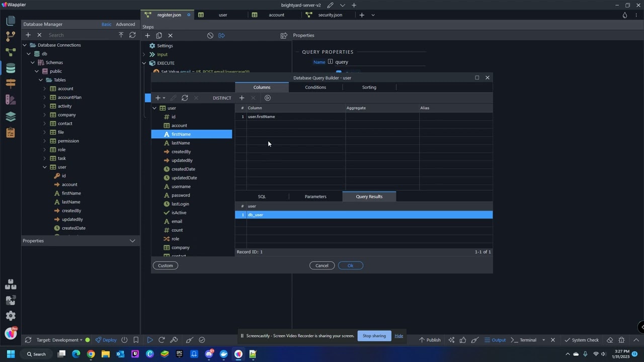Click the disable step icon in the Steps toolbar

pyautogui.click(x=210, y=36)
